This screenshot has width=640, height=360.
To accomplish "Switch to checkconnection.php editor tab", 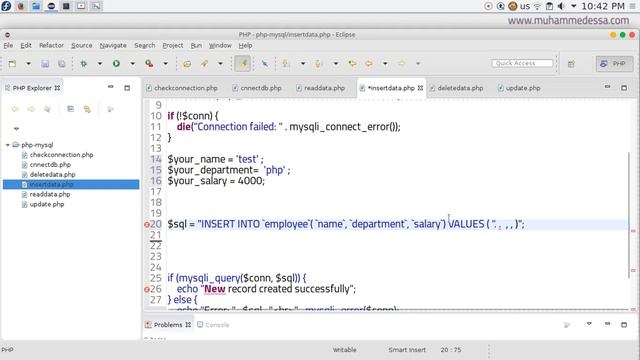I will click(182, 88).
